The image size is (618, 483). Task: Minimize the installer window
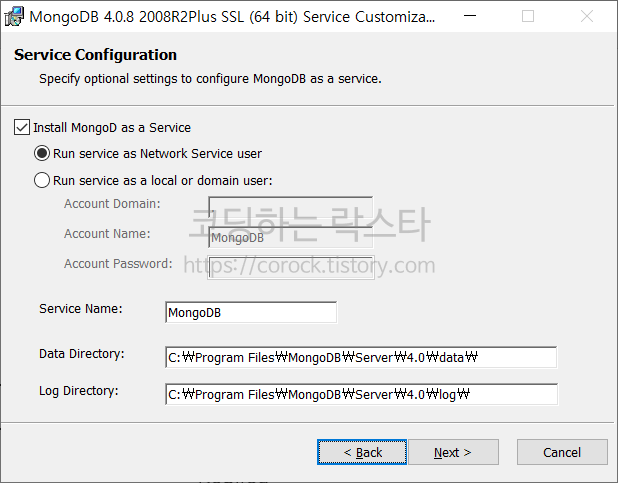coord(470,17)
